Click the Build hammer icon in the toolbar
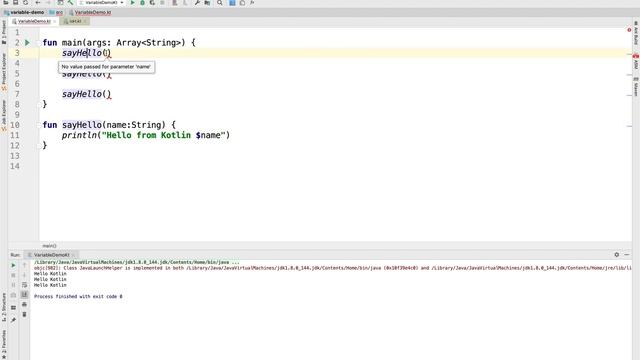The height and width of the screenshot is (360, 640). [x=70, y=2]
